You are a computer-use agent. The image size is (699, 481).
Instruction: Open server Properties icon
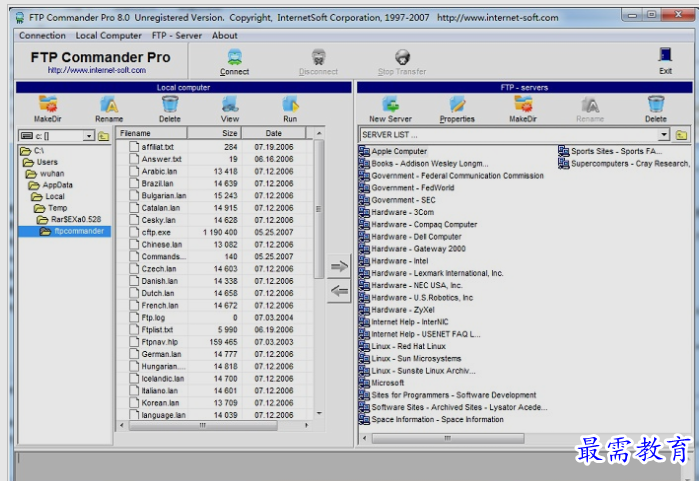point(457,105)
